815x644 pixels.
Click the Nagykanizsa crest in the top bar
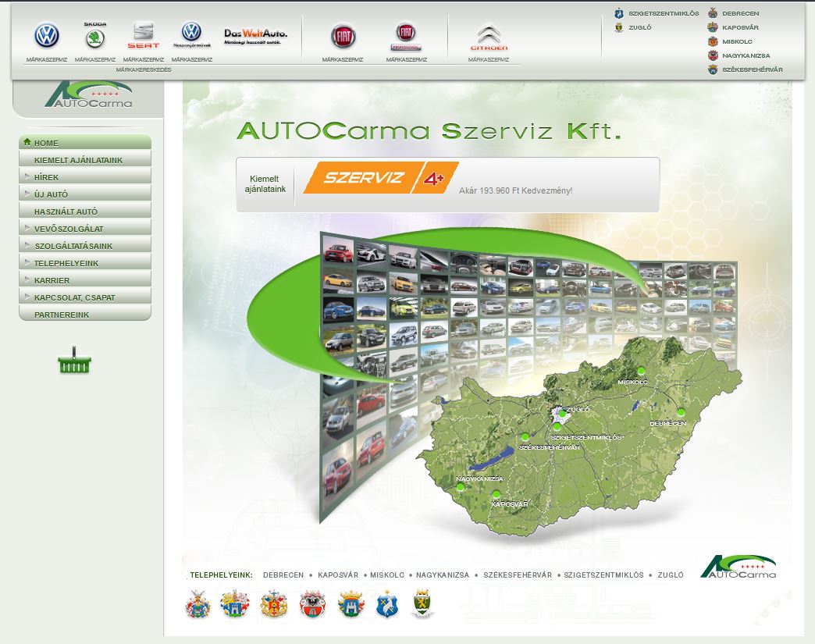(x=713, y=55)
